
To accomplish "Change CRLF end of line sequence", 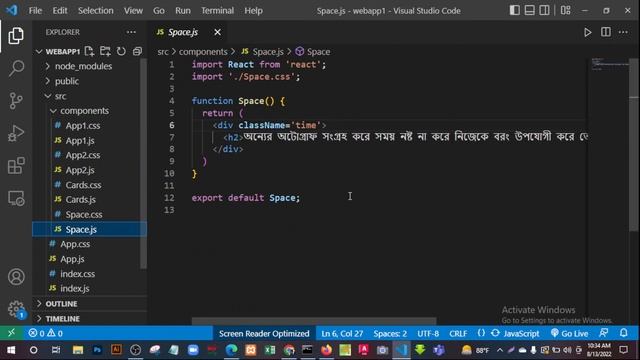I will click(x=458, y=333).
